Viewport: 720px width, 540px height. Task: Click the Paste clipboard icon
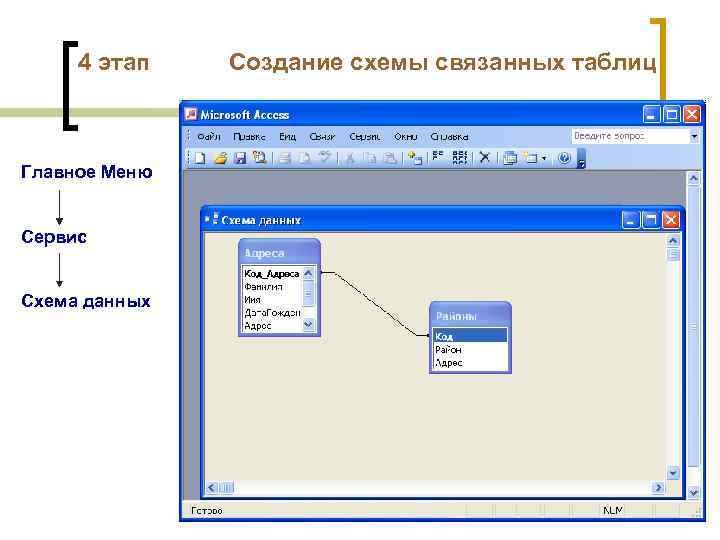(x=390, y=158)
